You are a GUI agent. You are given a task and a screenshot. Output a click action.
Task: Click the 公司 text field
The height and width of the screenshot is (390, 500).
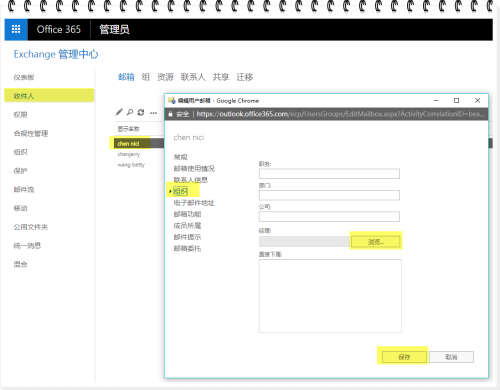pos(329,217)
